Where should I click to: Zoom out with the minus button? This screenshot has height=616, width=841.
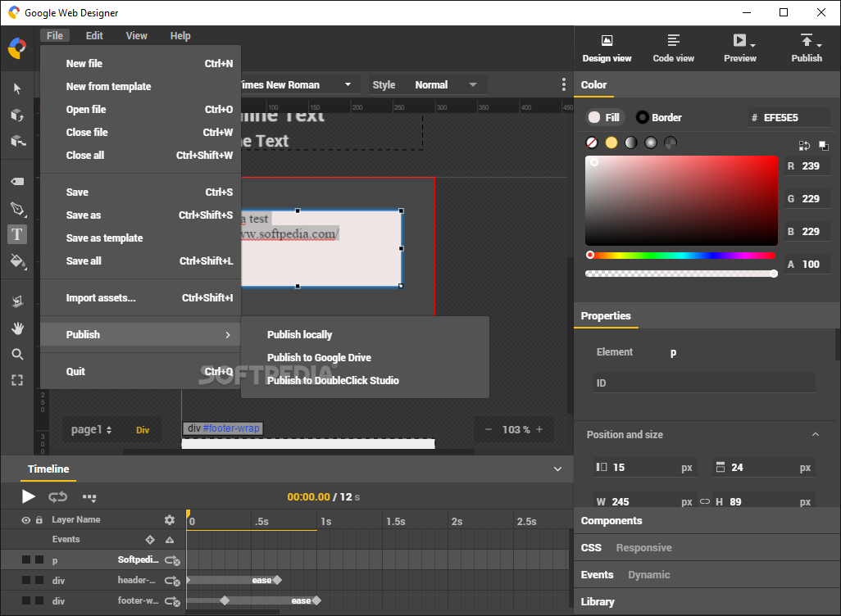pos(488,429)
